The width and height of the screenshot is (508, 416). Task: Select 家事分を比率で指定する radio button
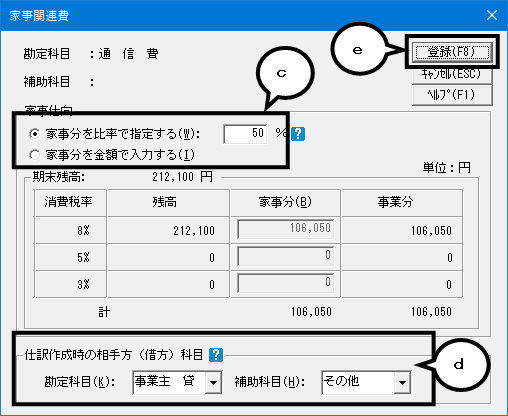click(34, 134)
